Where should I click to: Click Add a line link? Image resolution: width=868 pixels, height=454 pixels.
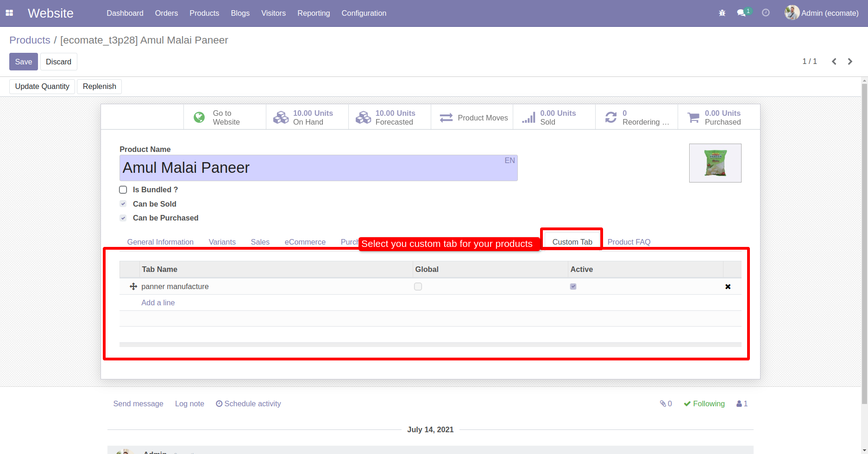coord(158,303)
